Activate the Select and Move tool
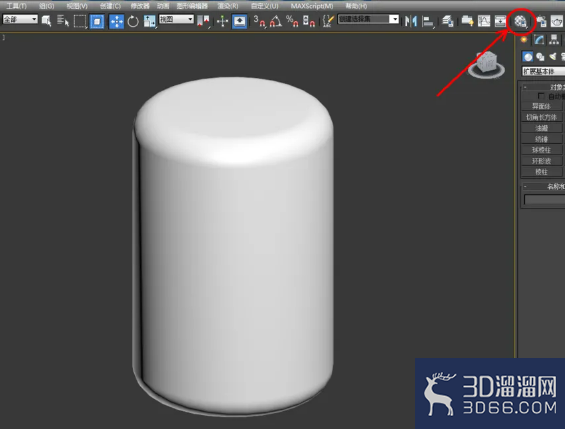The width and height of the screenshot is (565, 429). 116,21
